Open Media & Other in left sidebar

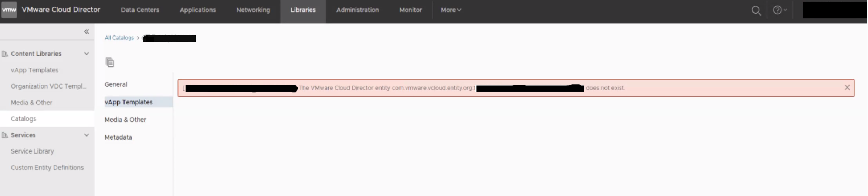[x=32, y=103]
